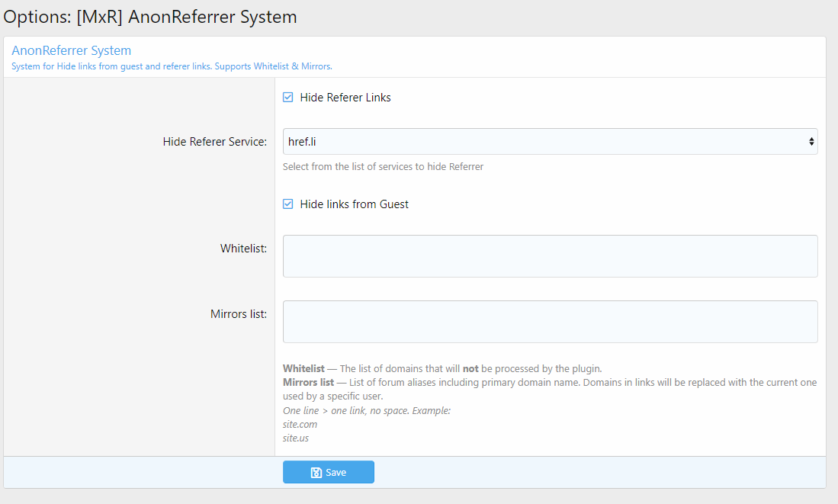838x504 pixels.
Task: Click the AnonReferrer System heading link
Action: 71,50
